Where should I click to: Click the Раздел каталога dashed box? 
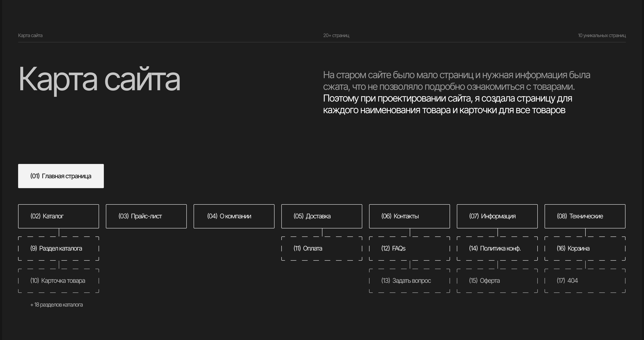tap(58, 248)
